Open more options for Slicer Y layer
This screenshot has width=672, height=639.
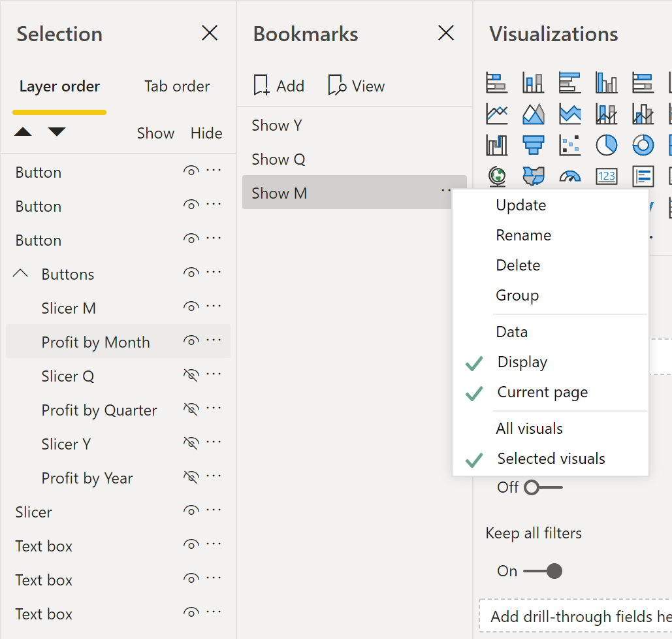coord(214,442)
